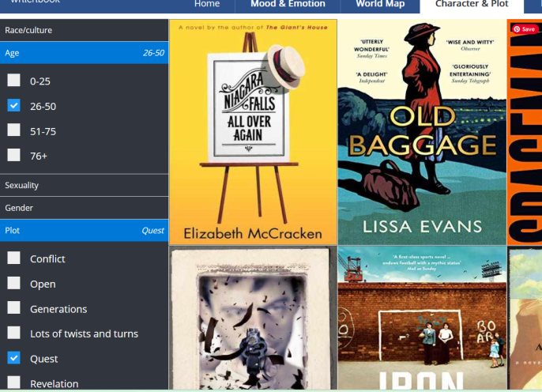The height and width of the screenshot is (392, 542).
Task: Select the Character & Plot tab
Action: click(x=472, y=5)
